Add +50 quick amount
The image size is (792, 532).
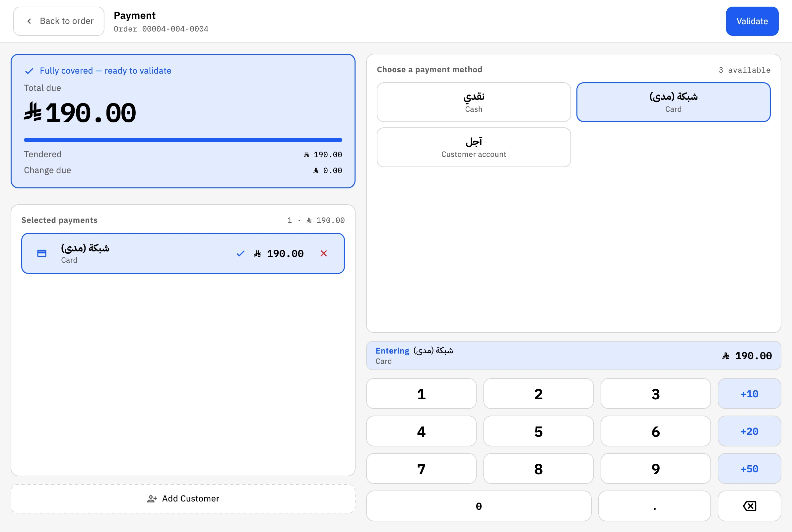749,469
